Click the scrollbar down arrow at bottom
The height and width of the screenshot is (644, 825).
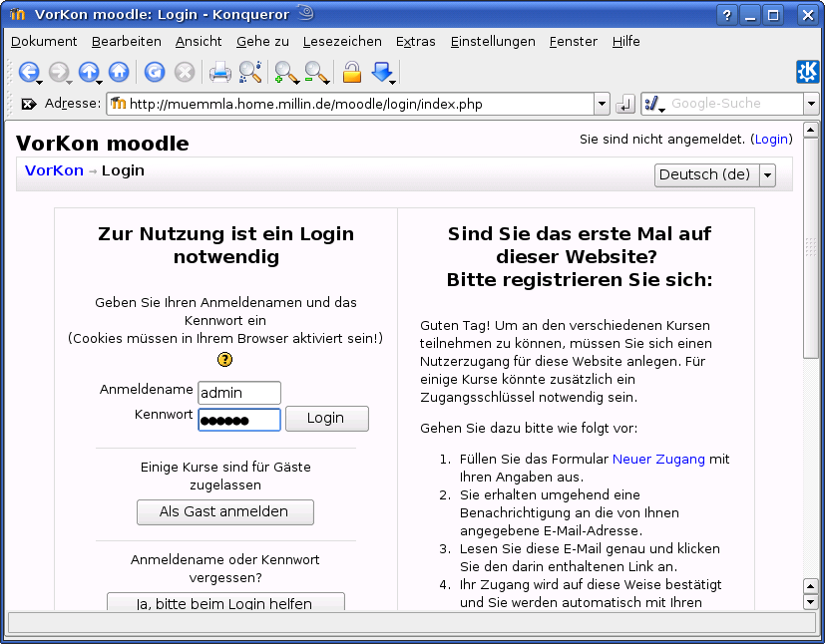(x=810, y=601)
